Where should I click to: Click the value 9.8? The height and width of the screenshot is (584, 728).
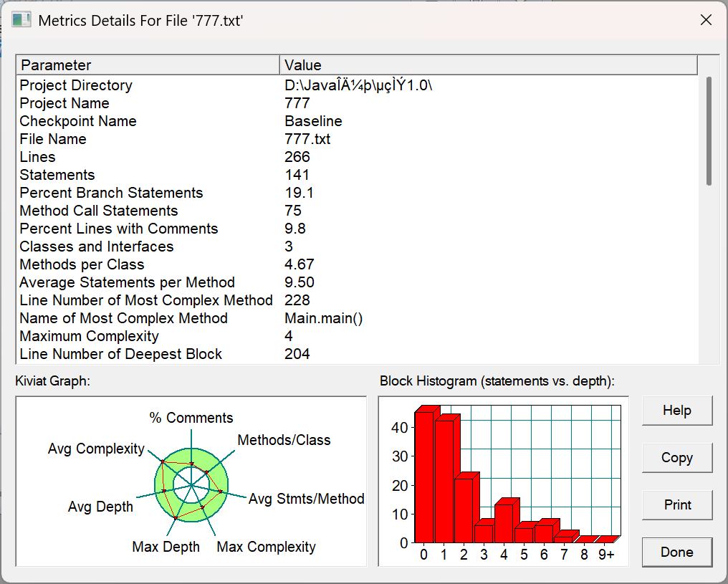pos(294,229)
